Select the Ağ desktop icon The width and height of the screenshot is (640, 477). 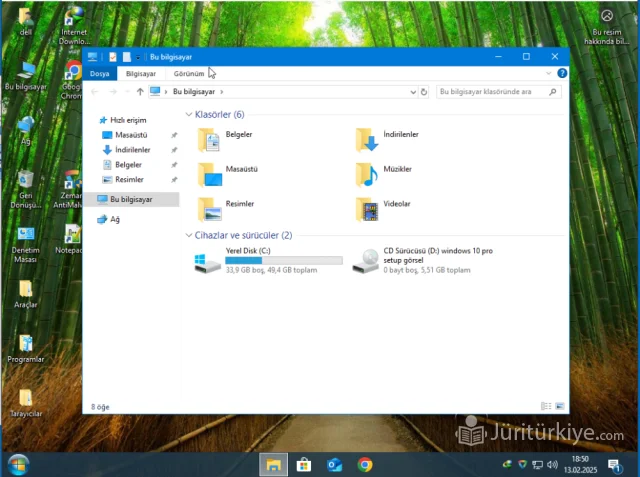[x=25, y=131]
